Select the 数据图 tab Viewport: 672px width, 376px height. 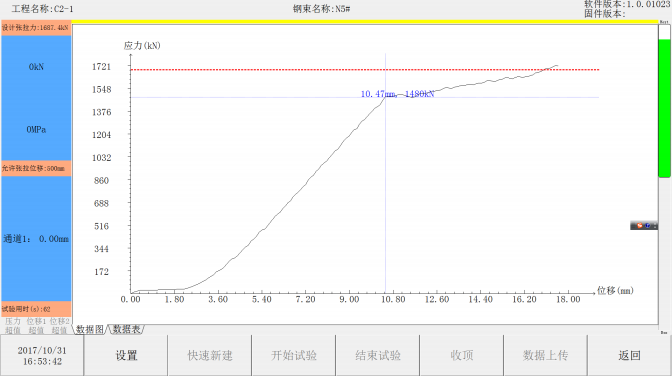90,329
